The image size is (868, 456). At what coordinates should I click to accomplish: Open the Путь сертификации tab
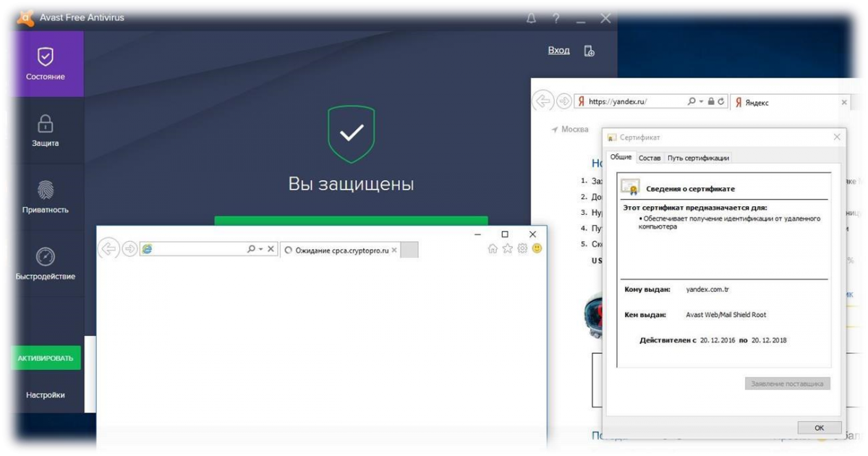pyautogui.click(x=698, y=158)
